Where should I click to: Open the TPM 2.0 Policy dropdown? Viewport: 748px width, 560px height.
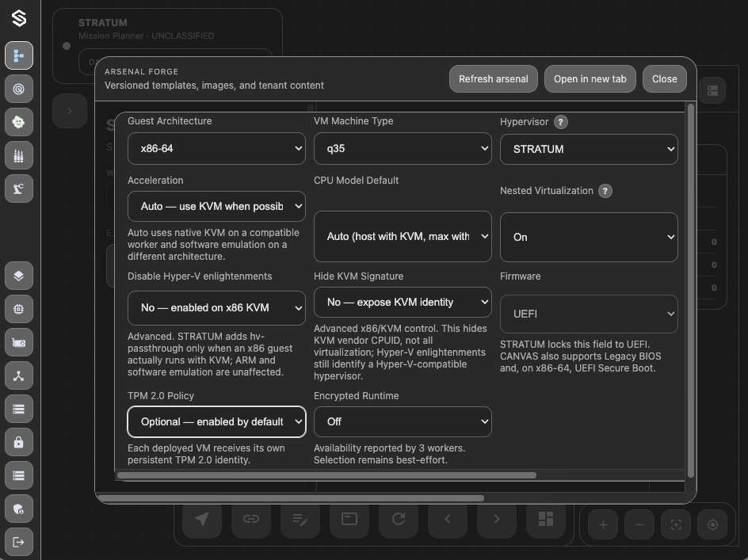[216, 421]
